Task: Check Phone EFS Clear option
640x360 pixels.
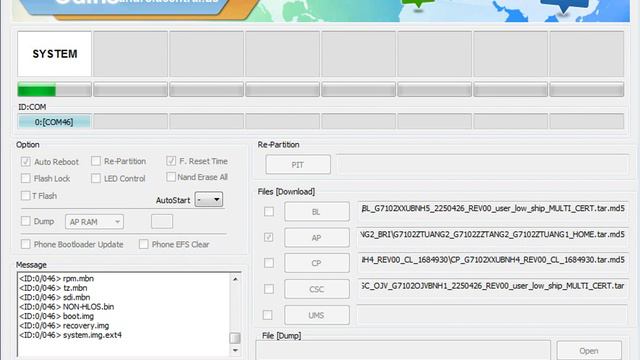Action: click(144, 244)
